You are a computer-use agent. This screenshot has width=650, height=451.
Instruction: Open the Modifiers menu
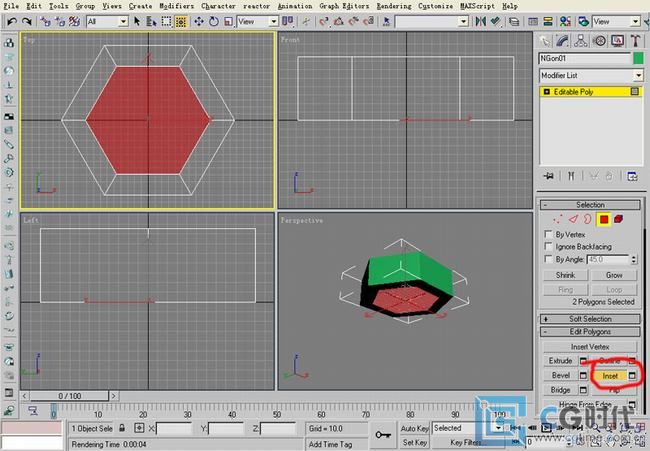(x=177, y=6)
